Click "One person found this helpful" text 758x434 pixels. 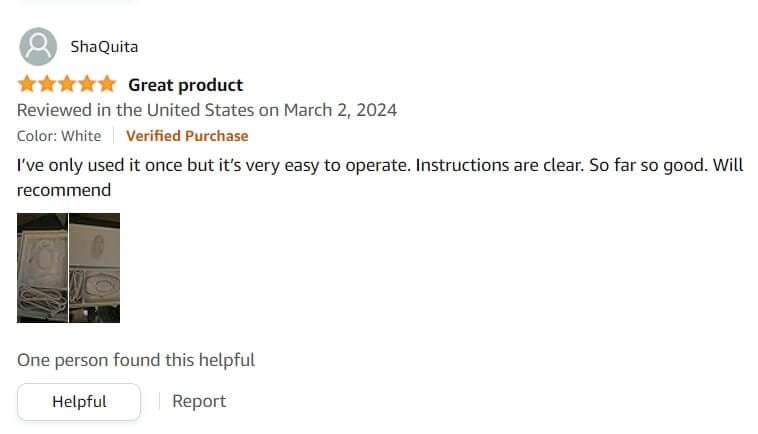coord(136,360)
